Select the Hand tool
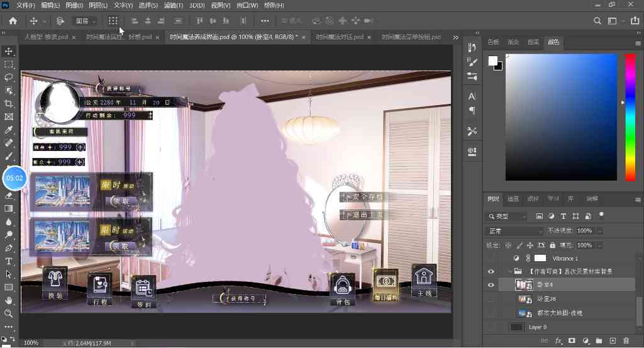Viewport: 644px width, 348px height. point(8,301)
